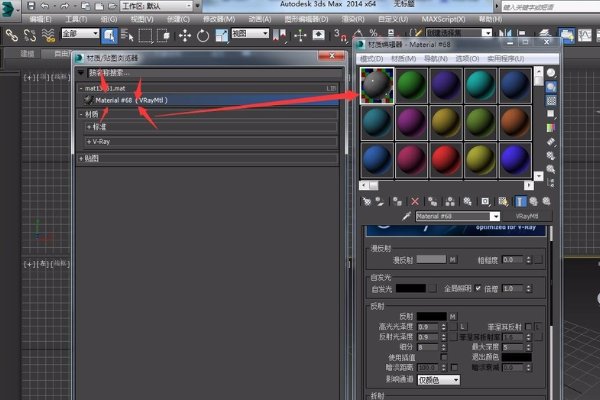Click the Select and Link chain icon
The image size is (600, 400).
pos(11,35)
